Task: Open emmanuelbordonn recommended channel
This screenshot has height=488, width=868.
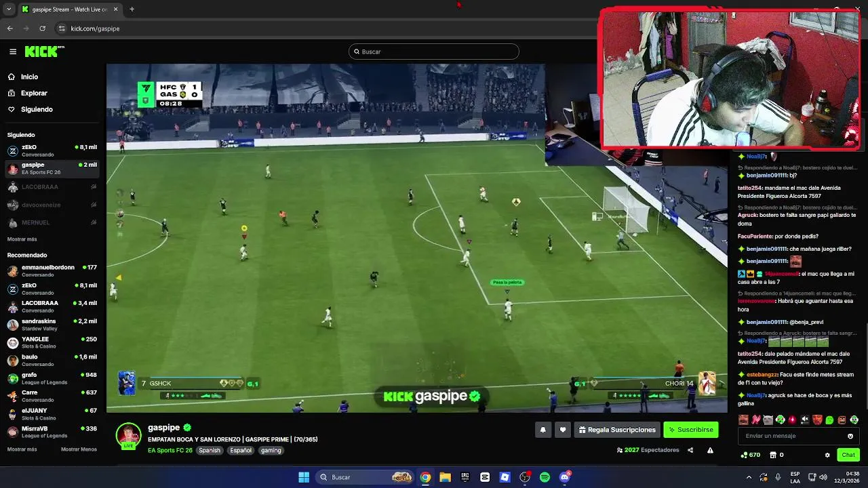Action: [53, 271]
